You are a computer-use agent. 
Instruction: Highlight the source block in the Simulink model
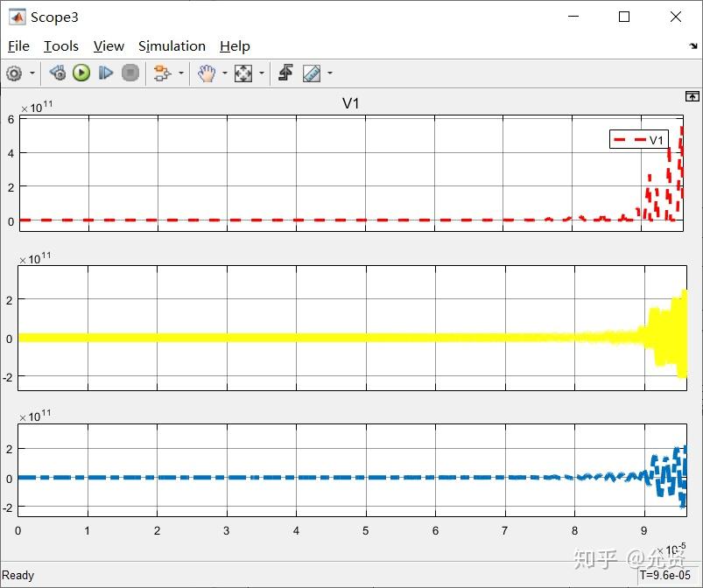pyautogui.click(x=58, y=73)
